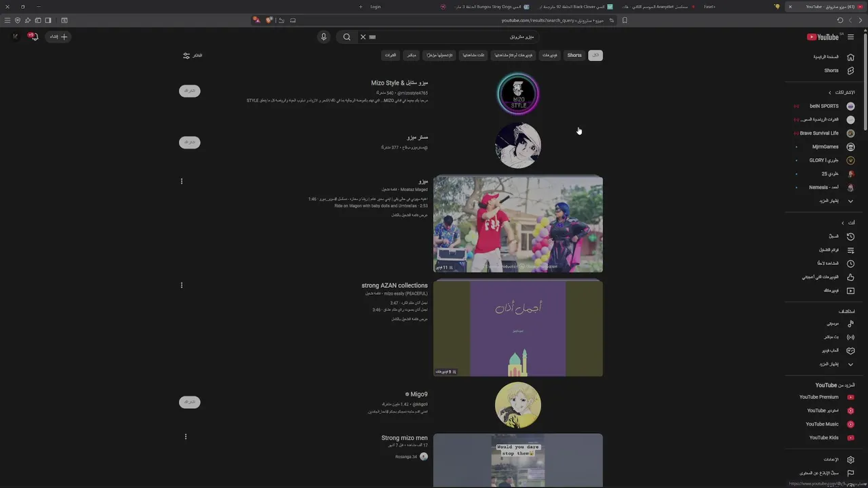Open Playlists icon in sidebar
Viewport: 868px width, 488px height.
click(850, 249)
